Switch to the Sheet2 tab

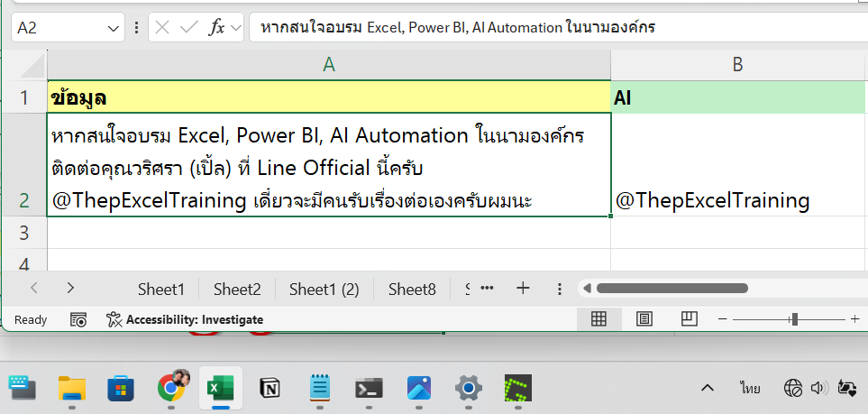coord(237,290)
